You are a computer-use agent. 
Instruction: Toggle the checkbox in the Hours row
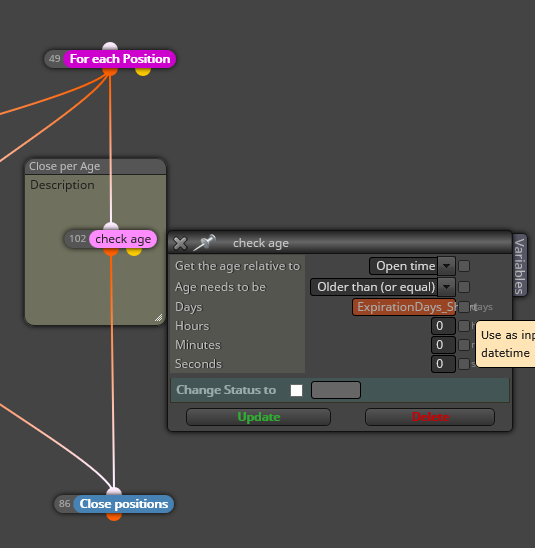click(464, 326)
